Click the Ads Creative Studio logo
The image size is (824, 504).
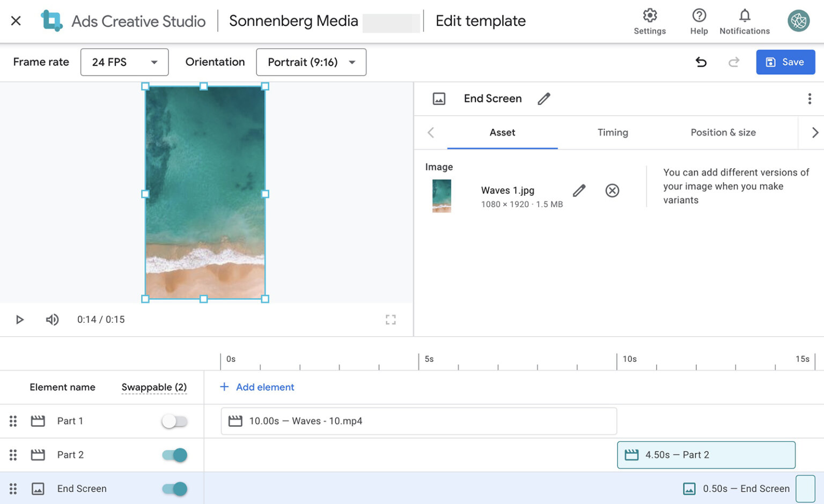coord(51,21)
